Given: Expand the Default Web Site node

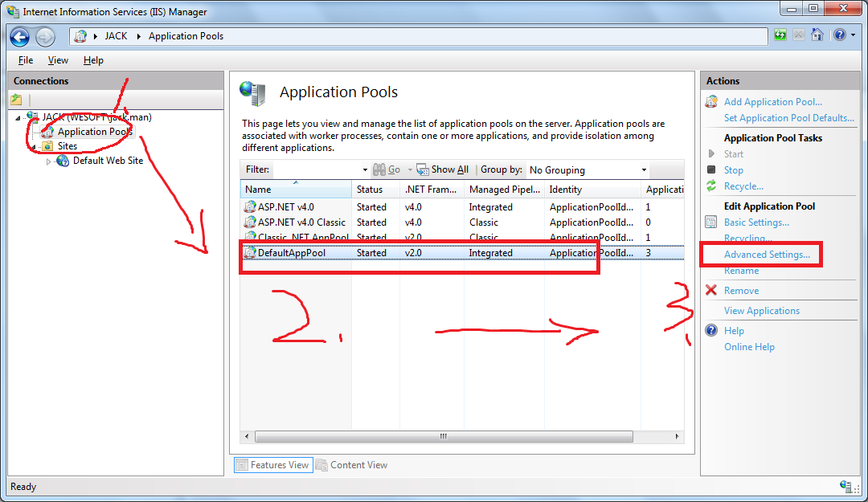Looking at the screenshot, I should pyautogui.click(x=48, y=161).
